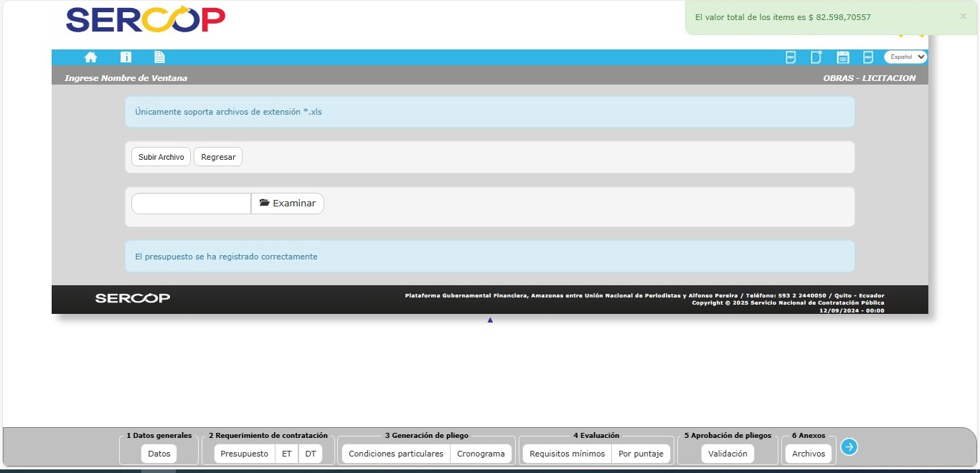Click the file path input field

191,204
